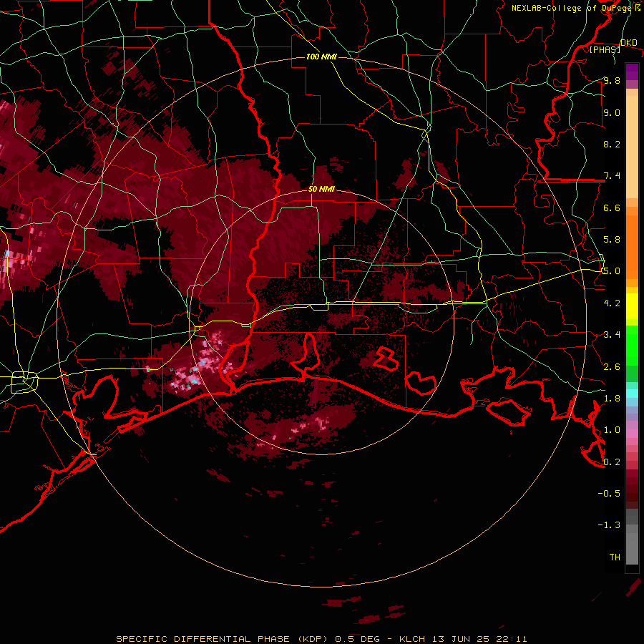The height and width of the screenshot is (644, 644).
Task: Click the -1.3 scale value
Action: (609, 525)
